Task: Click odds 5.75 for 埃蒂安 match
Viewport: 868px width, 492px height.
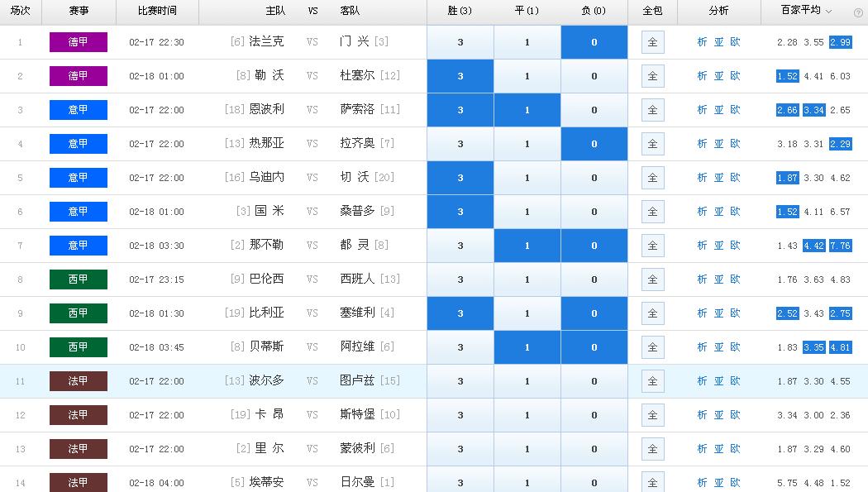Action: tap(787, 483)
